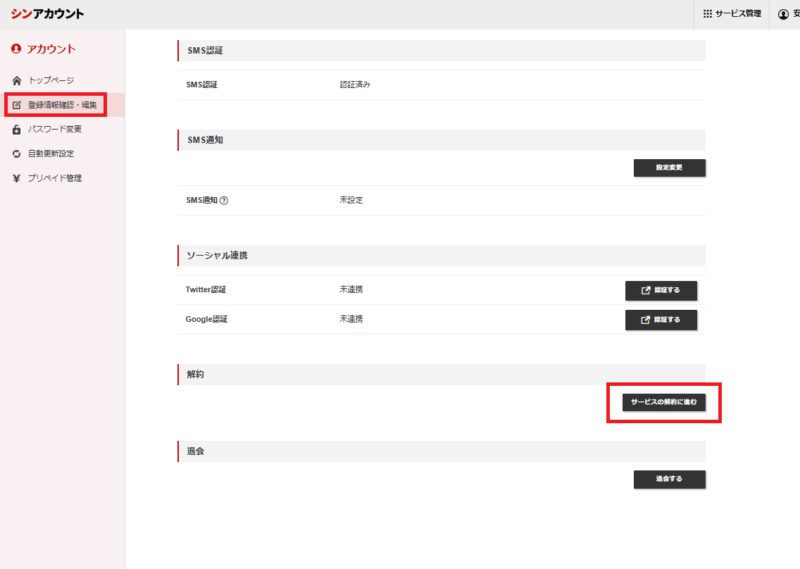Screen dimensions: 800x569
Task: Click the user profile icon in top bar
Action: point(783,14)
